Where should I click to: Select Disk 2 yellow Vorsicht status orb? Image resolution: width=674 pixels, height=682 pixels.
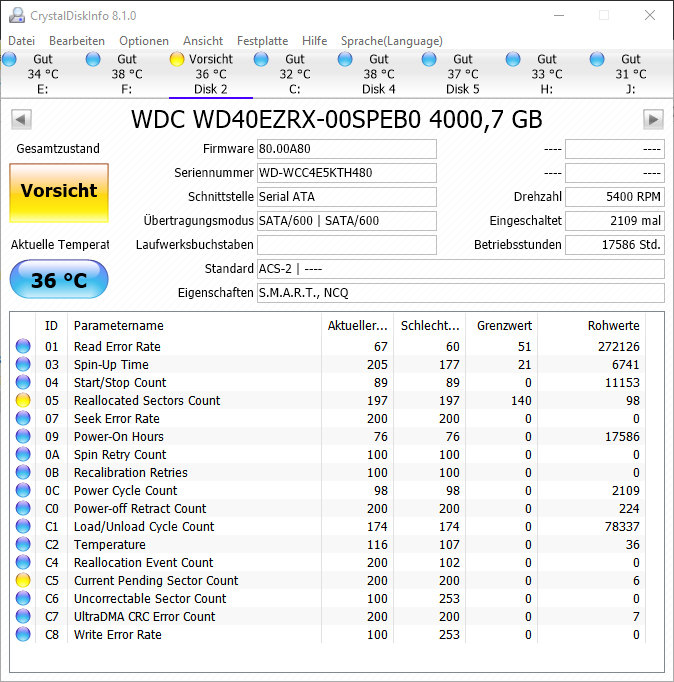click(x=177, y=59)
